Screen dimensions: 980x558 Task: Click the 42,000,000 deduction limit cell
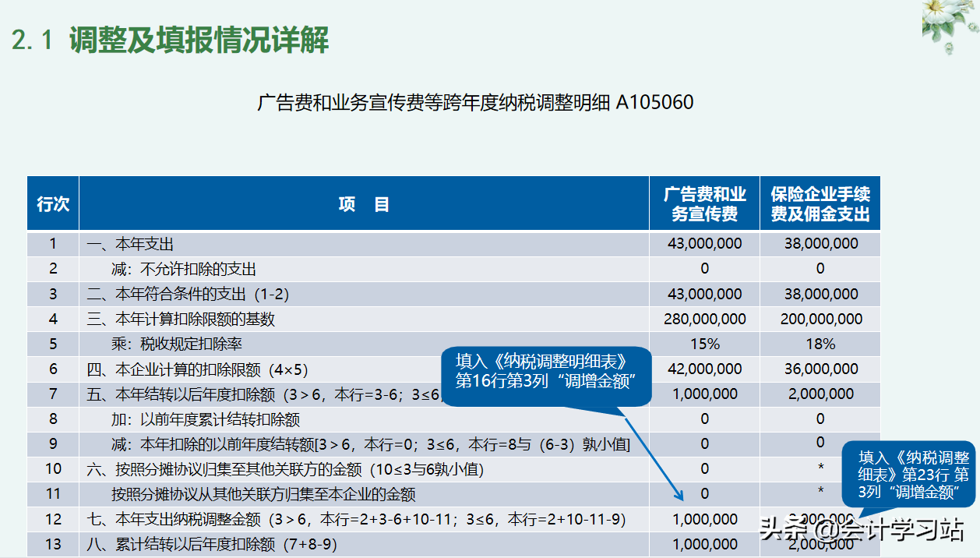pyautogui.click(x=703, y=369)
